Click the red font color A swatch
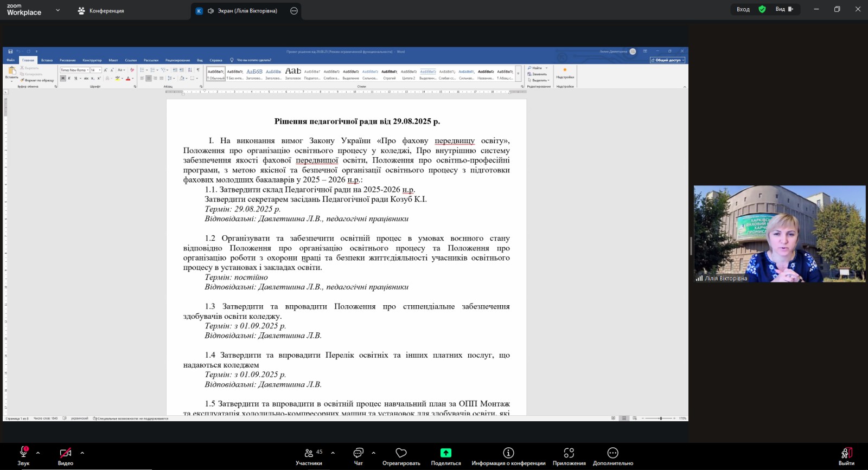The image size is (868, 470). [x=128, y=78]
